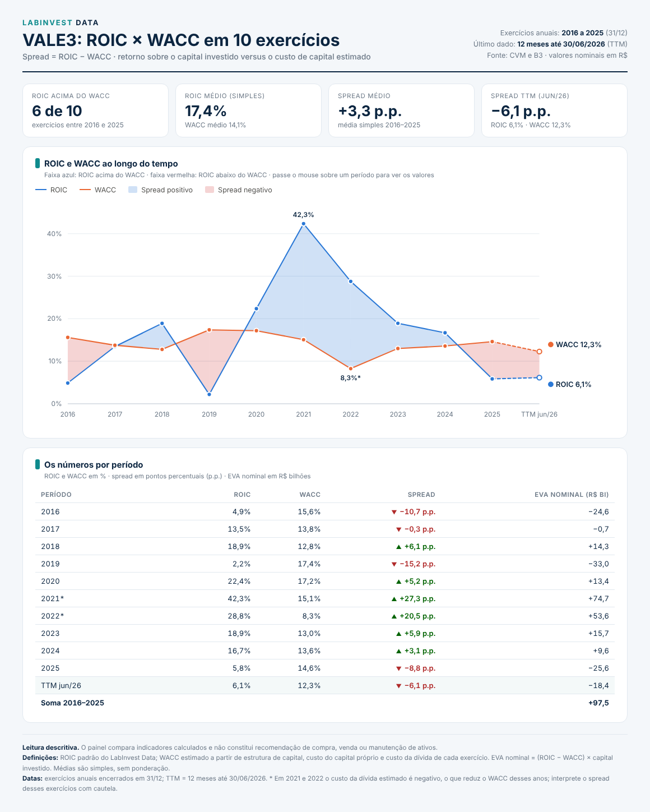Open the ROIC ACIMA DO WACC card showing 6 de 10
This screenshot has width=650, height=812.
pos(95,110)
